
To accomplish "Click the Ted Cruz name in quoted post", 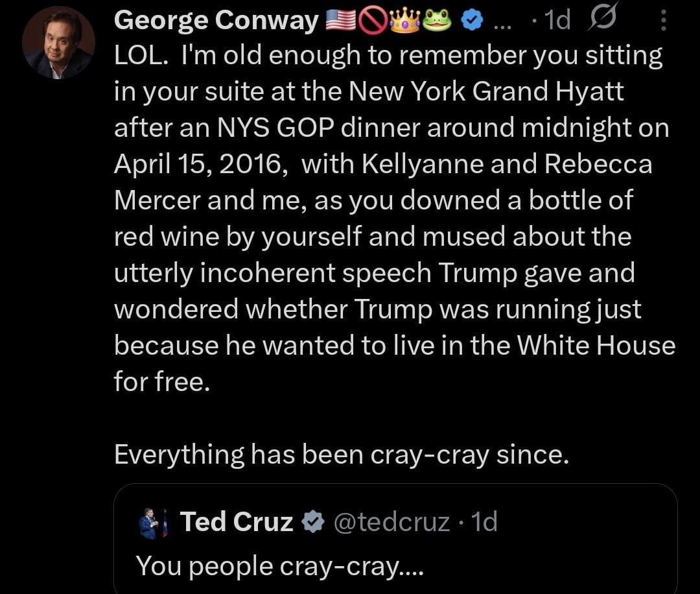I will pos(236,522).
